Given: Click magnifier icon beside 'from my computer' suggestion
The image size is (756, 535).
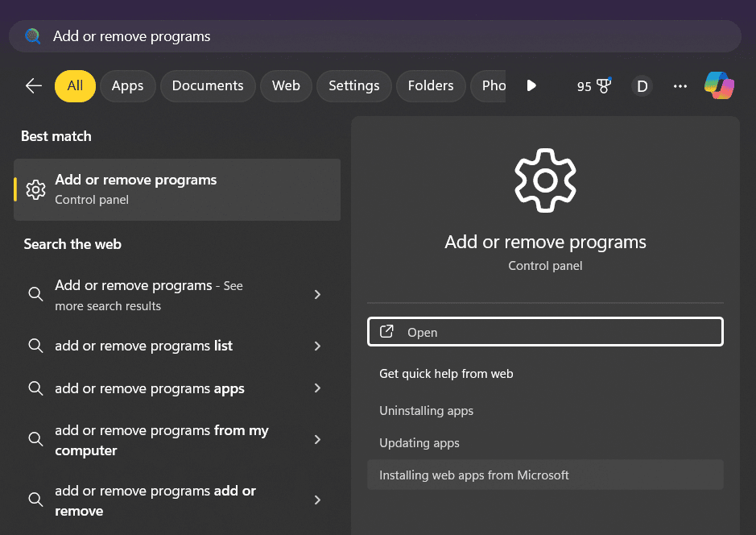Looking at the screenshot, I should 35,439.
